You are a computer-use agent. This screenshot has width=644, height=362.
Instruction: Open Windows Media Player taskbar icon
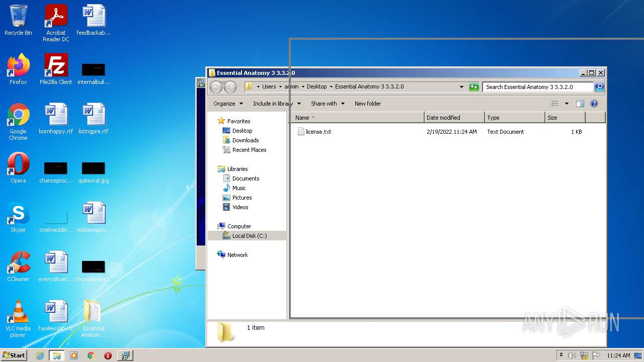[x=74, y=355]
